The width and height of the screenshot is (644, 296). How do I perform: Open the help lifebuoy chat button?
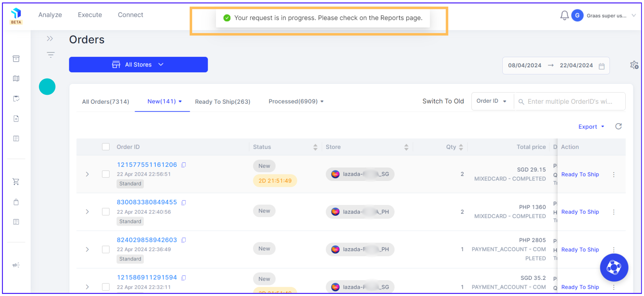[x=614, y=267]
